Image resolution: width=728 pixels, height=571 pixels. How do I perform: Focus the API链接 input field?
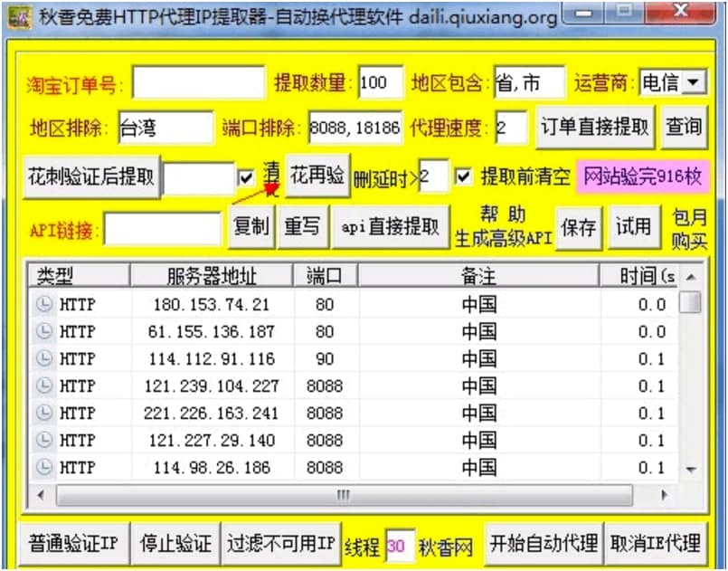point(163,229)
